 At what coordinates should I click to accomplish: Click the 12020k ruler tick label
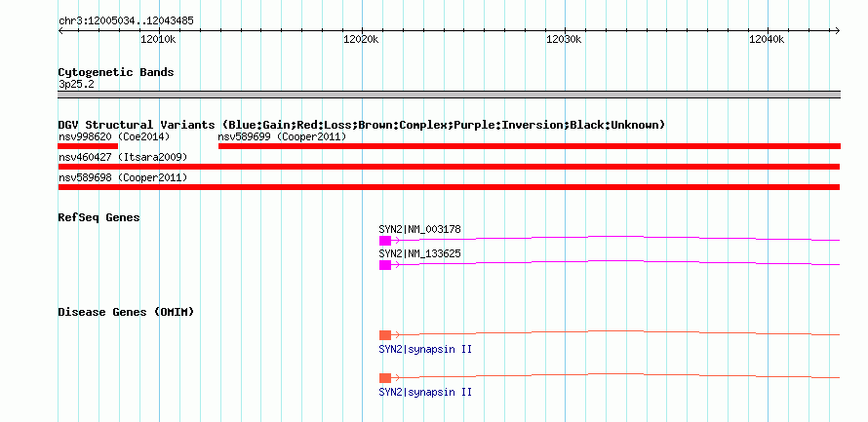pos(361,39)
